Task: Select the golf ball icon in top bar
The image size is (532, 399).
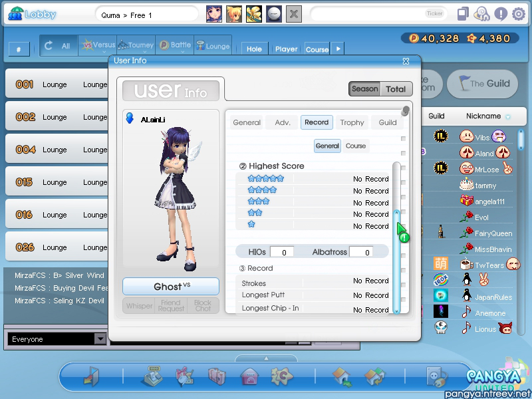Action: (274, 14)
